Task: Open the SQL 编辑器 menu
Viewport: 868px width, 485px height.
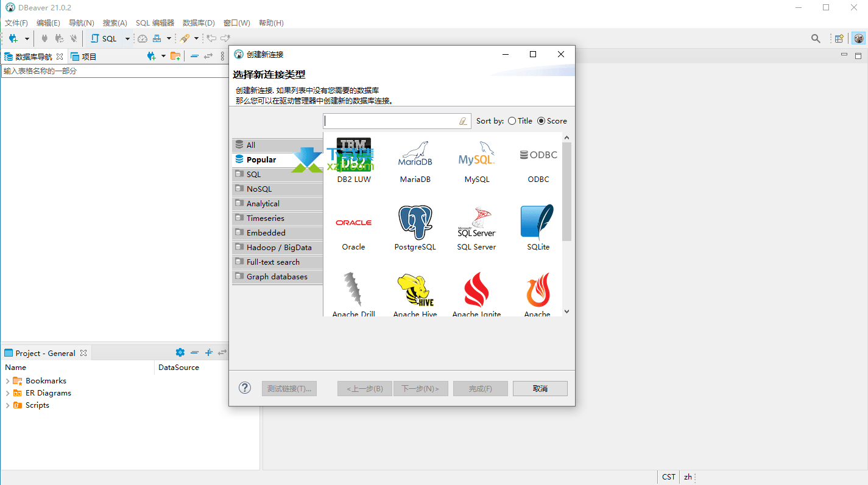Action: [x=155, y=23]
